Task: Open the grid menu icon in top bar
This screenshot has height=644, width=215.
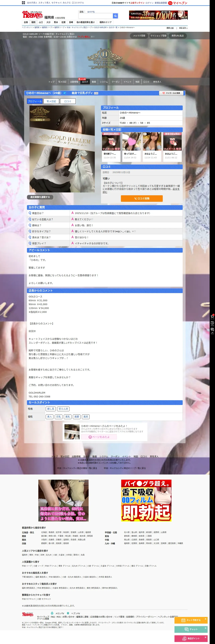Action: 23,3
